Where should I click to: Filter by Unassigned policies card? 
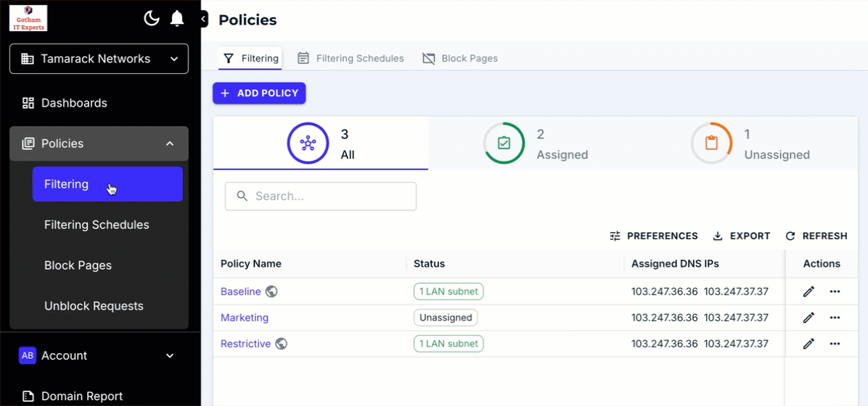tap(750, 144)
